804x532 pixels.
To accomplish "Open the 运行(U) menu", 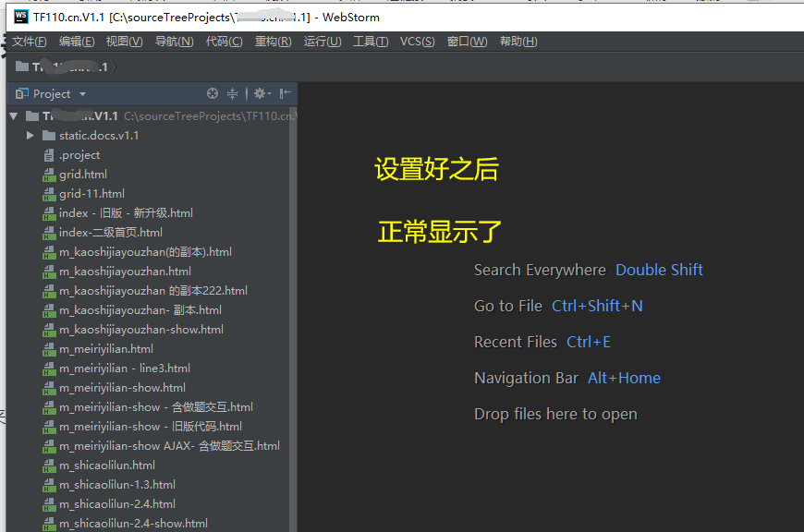I will [x=323, y=42].
